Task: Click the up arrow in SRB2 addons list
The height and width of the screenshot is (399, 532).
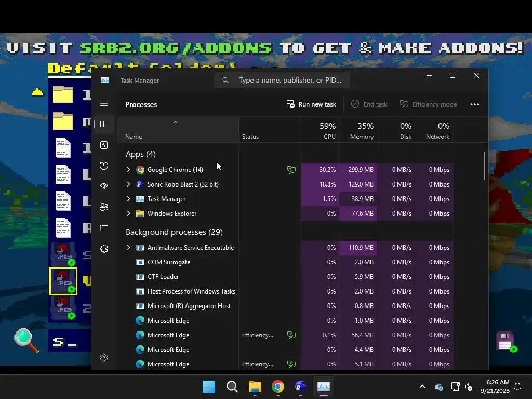Action: [37, 92]
